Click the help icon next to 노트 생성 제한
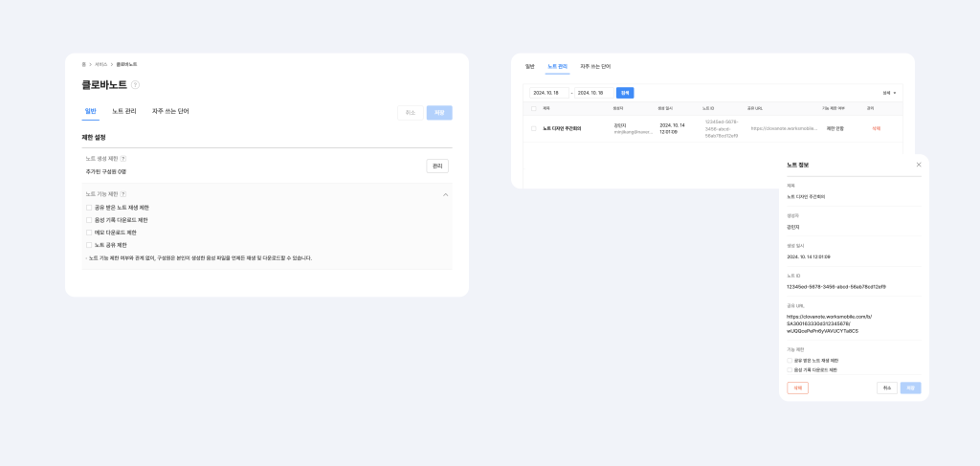The height and width of the screenshot is (466, 980). pyautogui.click(x=123, y=159)
